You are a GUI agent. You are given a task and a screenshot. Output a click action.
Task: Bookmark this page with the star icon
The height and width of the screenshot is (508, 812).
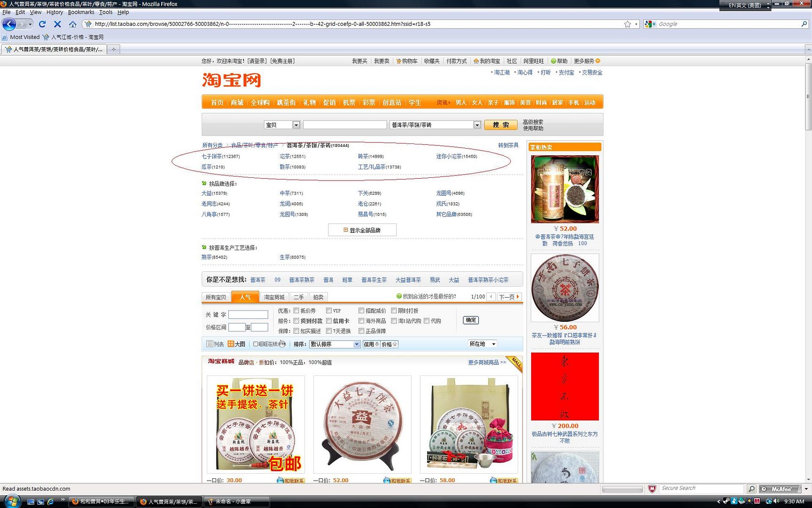[627, 24]
